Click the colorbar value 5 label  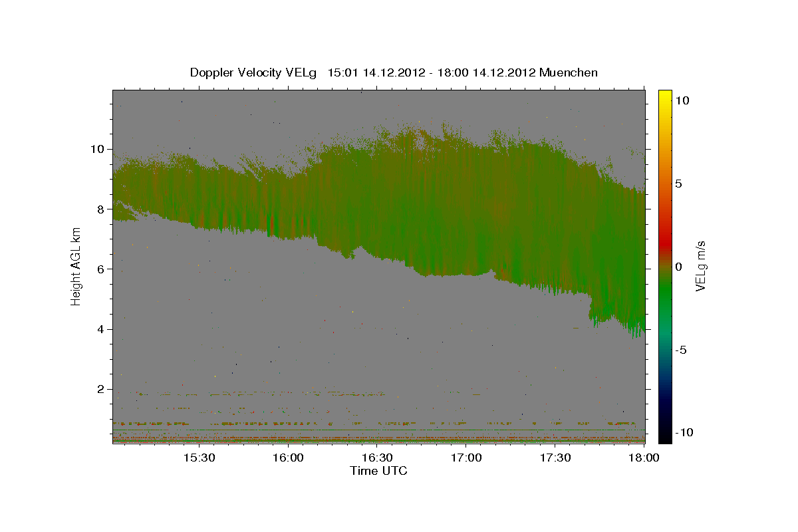click(x=678, y=184)
